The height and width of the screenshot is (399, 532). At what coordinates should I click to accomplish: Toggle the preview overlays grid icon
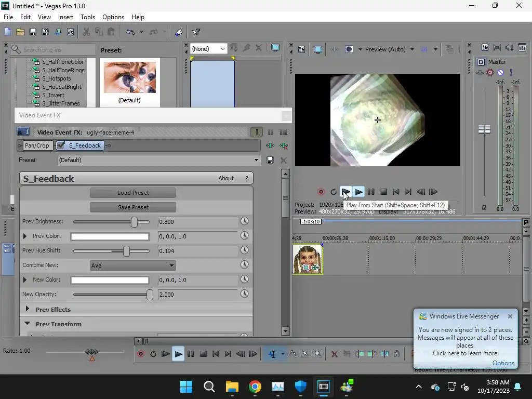pos(424,49)
